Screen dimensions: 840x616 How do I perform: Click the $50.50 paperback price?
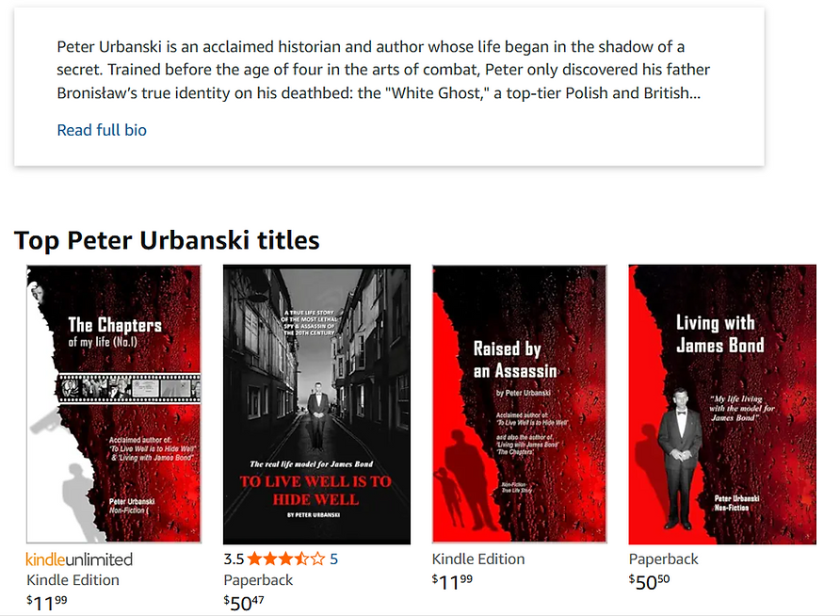649,582
